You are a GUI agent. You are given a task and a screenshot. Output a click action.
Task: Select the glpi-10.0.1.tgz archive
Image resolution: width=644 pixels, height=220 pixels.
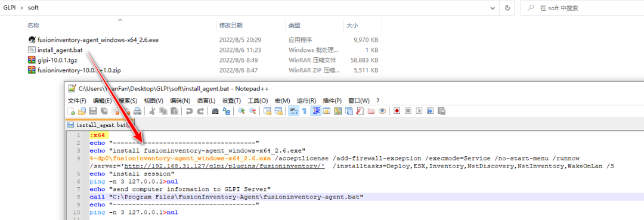[x=57, y=60]
